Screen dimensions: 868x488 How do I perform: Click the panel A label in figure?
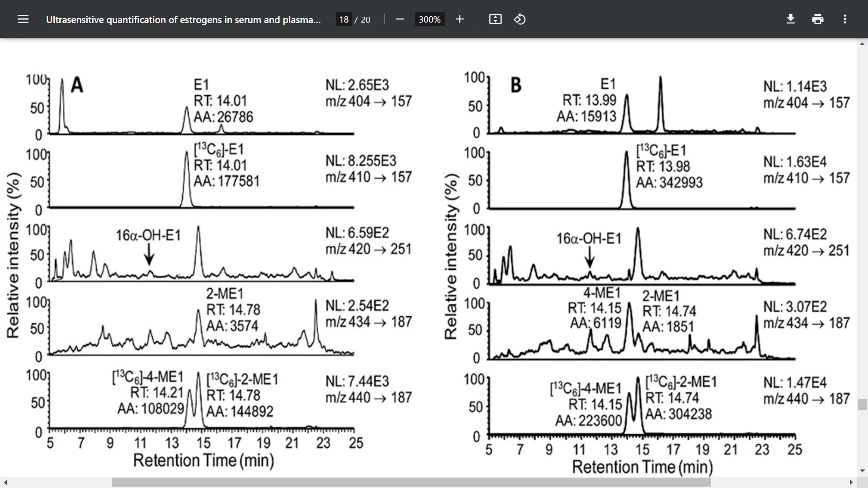(77, 85)
